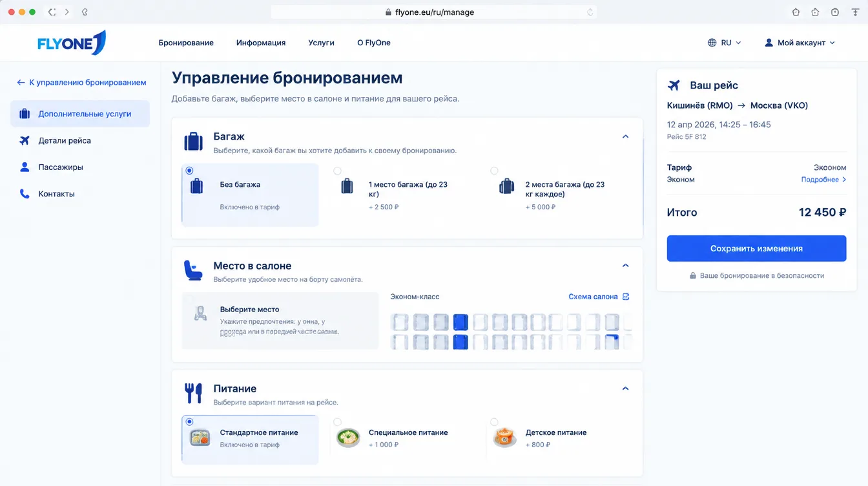
Task: Click the Стандартное питание tray image
Action: [x=200, y=438]
